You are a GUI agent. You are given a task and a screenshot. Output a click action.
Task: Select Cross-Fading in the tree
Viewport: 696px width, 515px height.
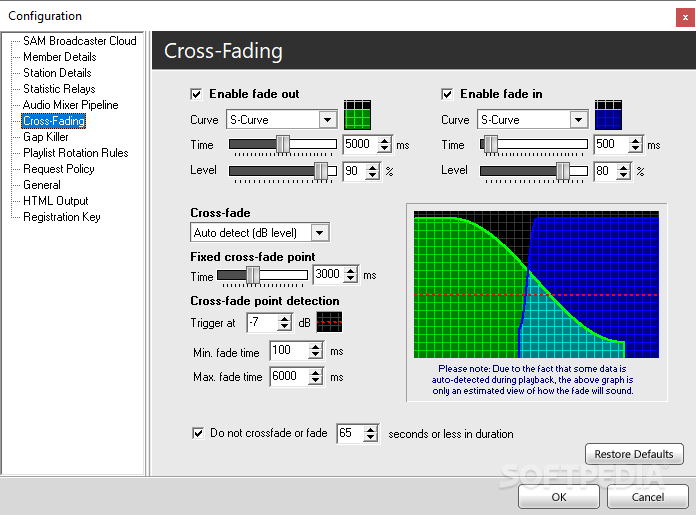coord(54,121)
